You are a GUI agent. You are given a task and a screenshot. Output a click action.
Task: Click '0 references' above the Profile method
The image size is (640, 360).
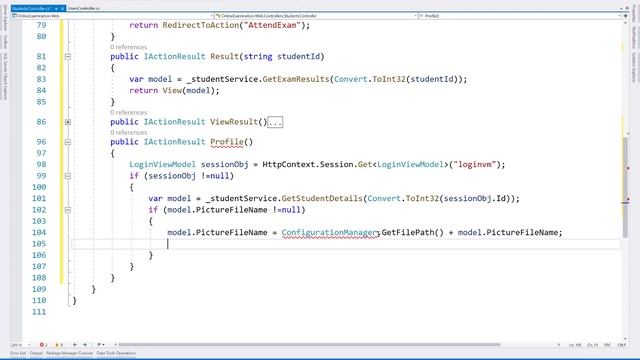pos(128,132)
